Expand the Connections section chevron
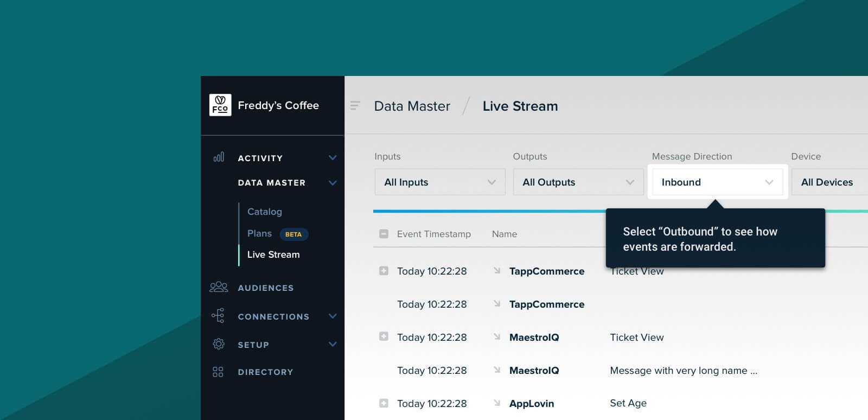868x420 pixels. click(x=333, y=316)
